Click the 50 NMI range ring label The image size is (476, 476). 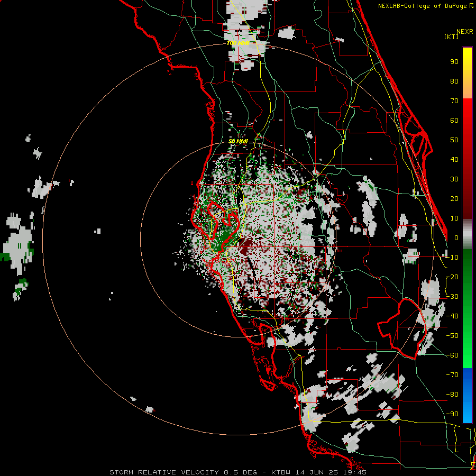point(237,141)
